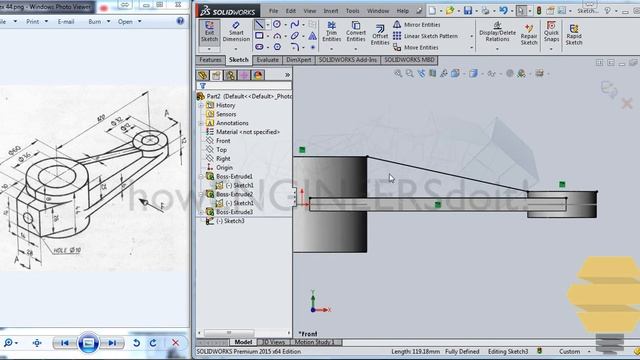Switch to the SOLIDWORKS Add-Ins tab

[347, 60]
